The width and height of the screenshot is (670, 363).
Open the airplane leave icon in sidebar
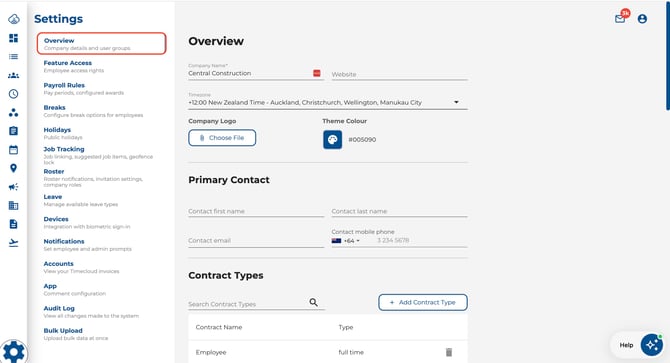tap(14, 243)
